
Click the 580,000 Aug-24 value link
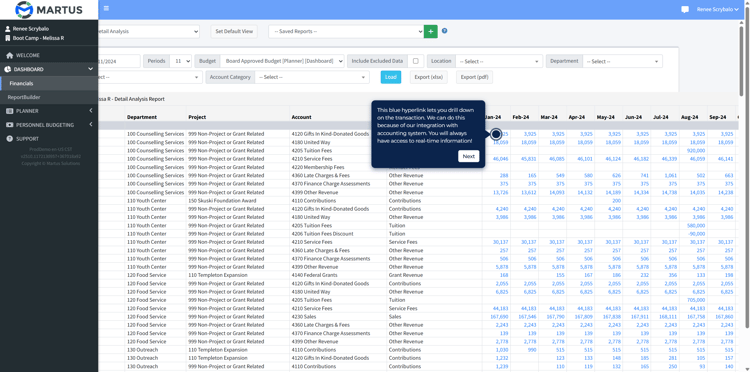[x=696, y=226]
